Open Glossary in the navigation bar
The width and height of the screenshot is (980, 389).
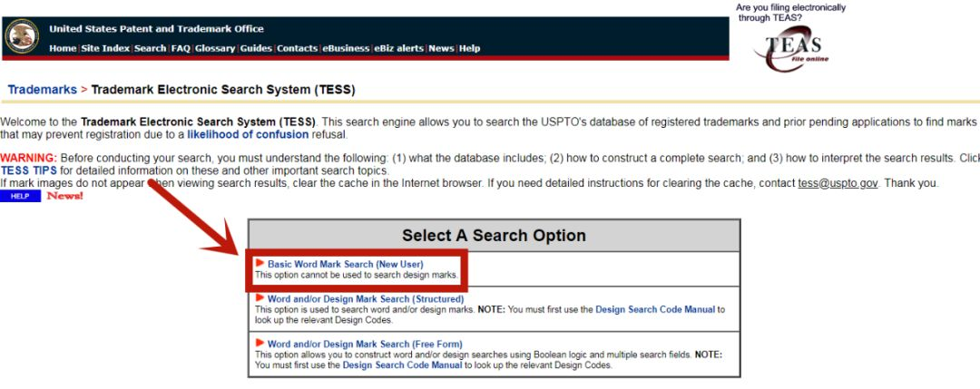pyautogui.click(x=215, y=49)
